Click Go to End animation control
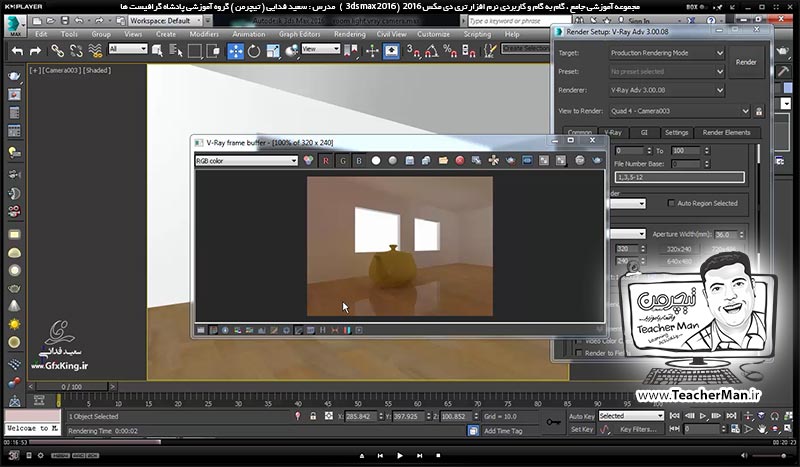This screenshot has height=467, width=800. coord(731,416)
